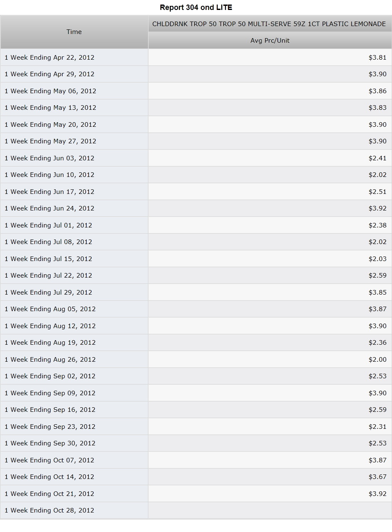This screenshot has width=392, height=532.
Task: Click the $3.67 price cell
Action: [x=270, y=477]
